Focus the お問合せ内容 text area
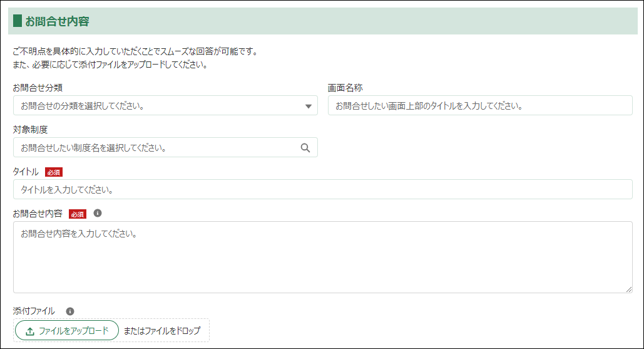 point(322,257)
